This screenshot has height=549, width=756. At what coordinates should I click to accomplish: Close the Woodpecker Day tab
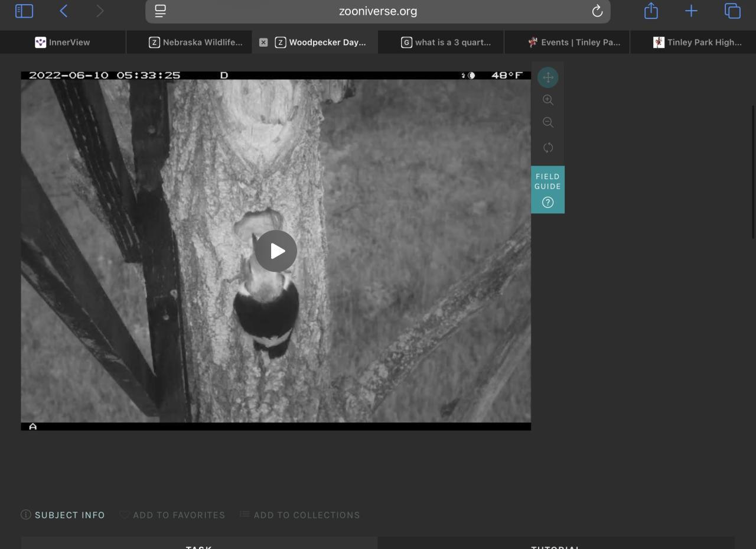click(263, 43)
